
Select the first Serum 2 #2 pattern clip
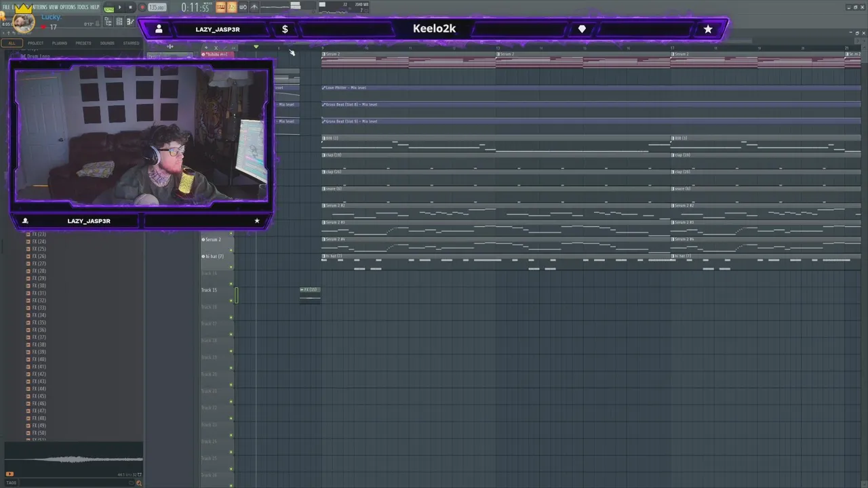(496, 211)
